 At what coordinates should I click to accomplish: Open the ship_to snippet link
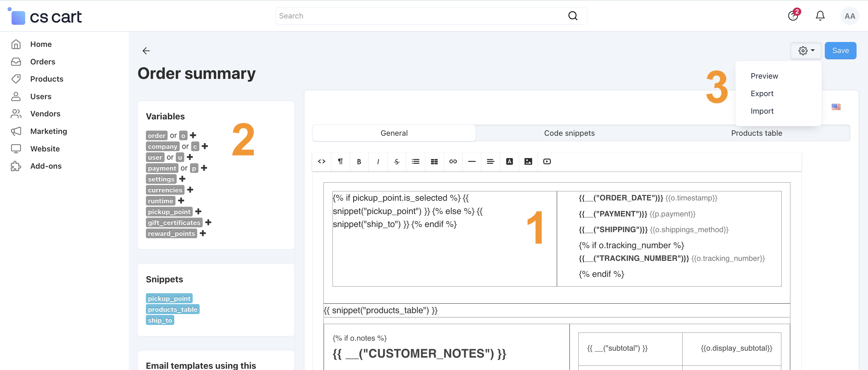click(160, 320)
